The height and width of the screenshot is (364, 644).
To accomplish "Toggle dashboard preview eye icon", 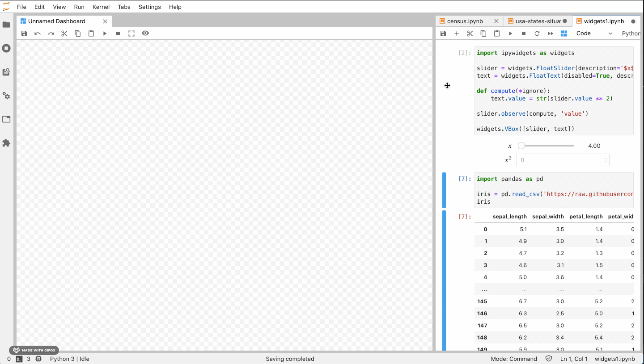I will point(145,33).
